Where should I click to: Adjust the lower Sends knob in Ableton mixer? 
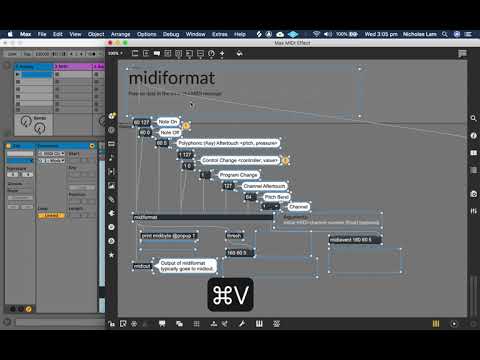pos(40,128)
